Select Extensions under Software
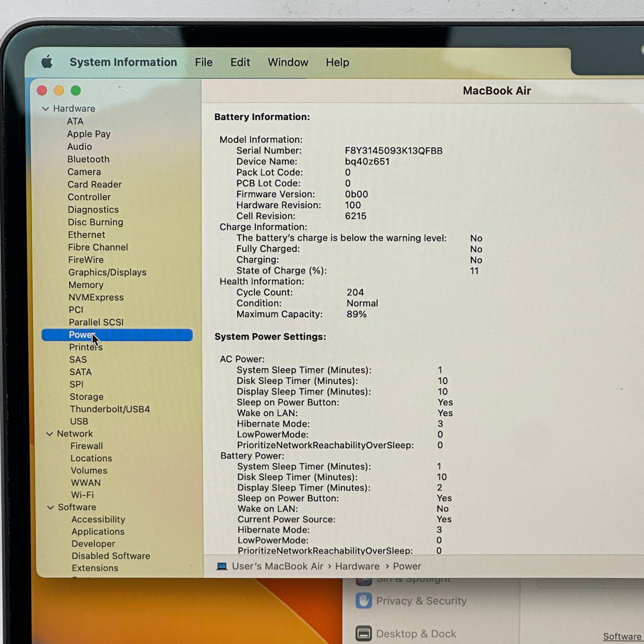The image size is (644, 644). click(95, 568)
